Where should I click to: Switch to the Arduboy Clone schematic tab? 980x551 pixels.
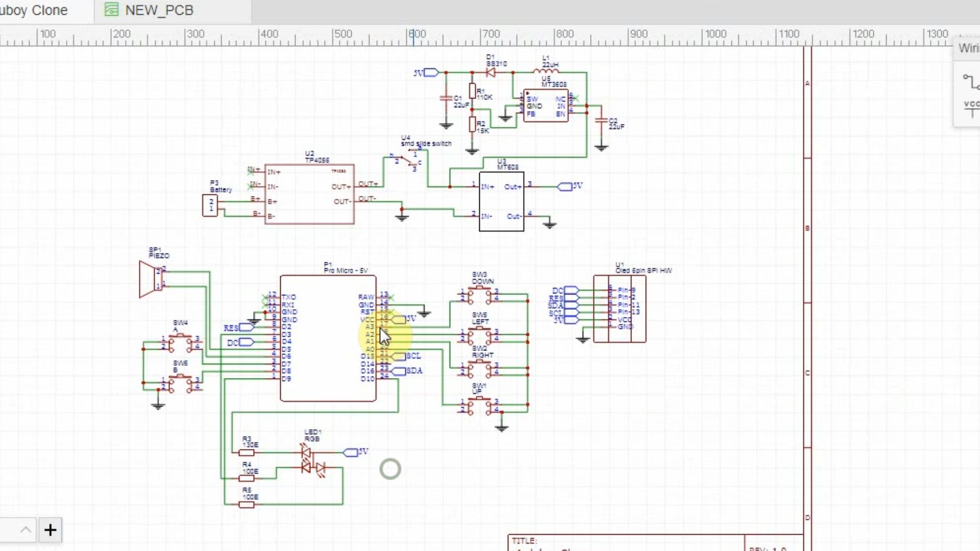coord(34,10)
